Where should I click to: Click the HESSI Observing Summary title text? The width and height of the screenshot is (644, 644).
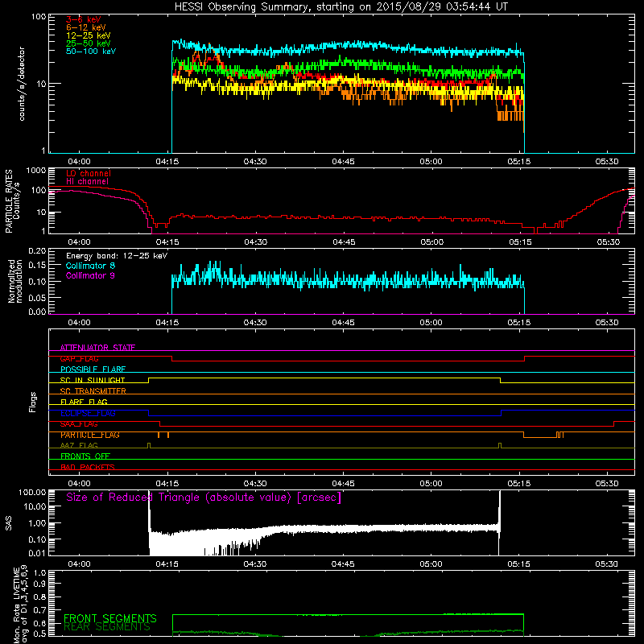click(341, 7)
